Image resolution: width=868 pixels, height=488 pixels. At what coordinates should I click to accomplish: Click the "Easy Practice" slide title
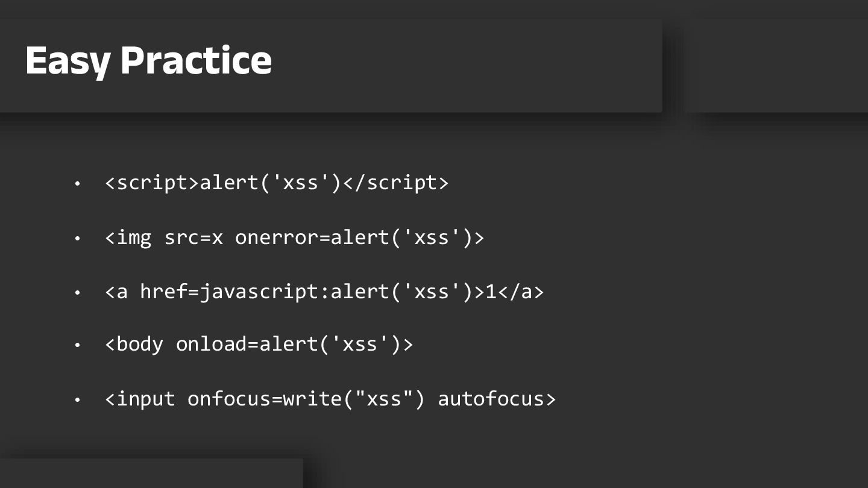coord(148,60)
